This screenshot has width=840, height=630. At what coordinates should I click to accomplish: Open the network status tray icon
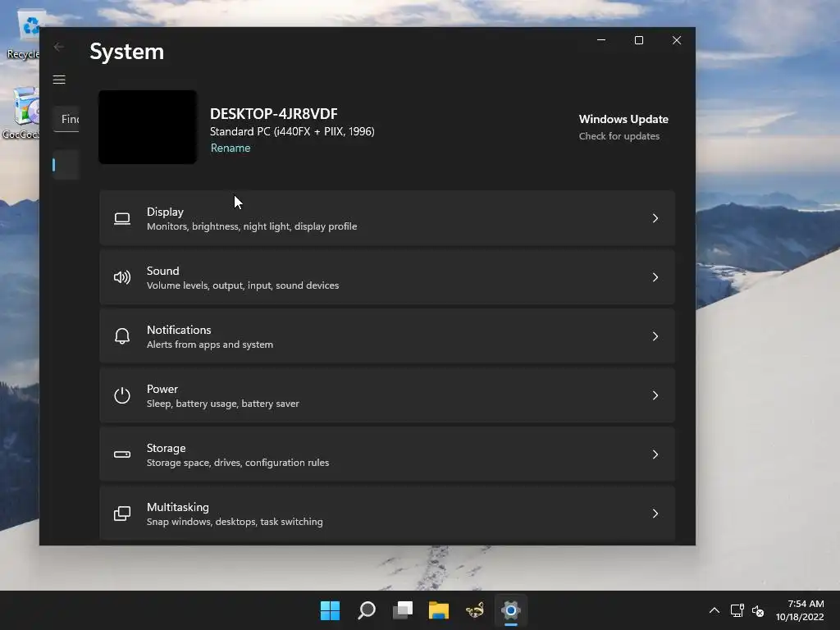[x=737, y=610]
